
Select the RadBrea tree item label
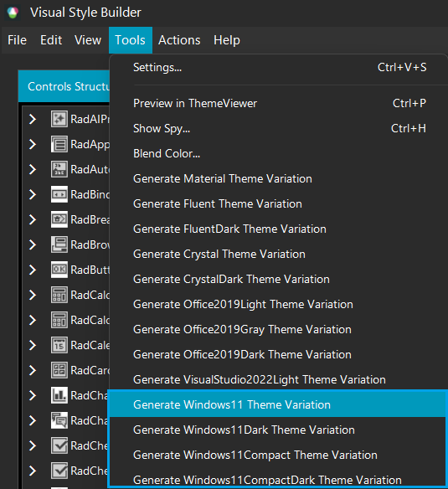(90, 219)
